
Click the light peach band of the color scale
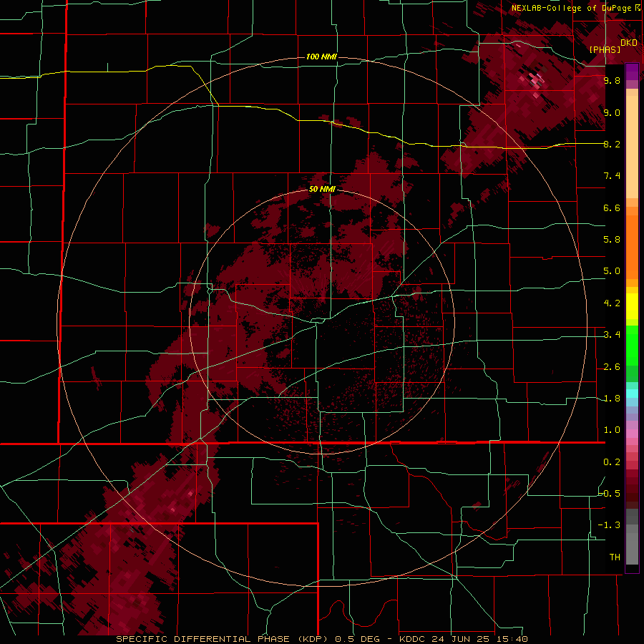[632, 147]
